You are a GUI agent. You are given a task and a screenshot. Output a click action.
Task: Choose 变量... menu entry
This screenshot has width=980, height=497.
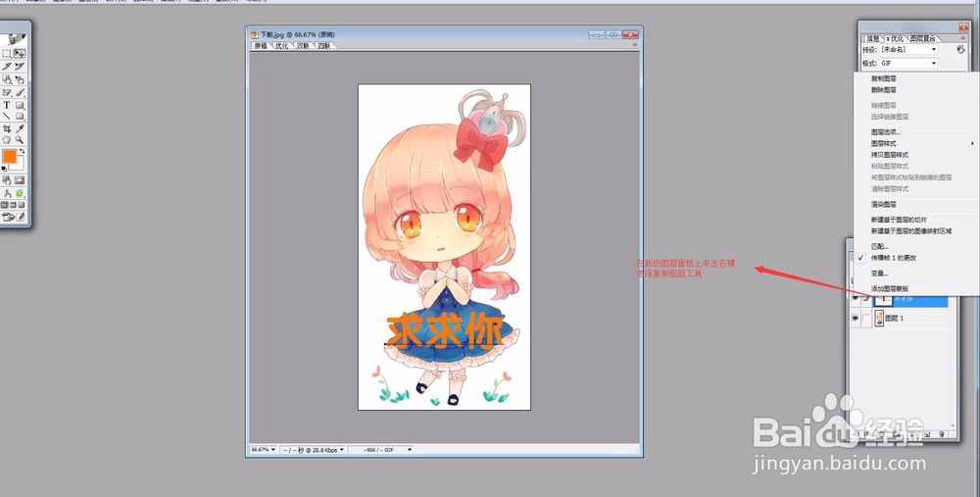click(879, 273)
